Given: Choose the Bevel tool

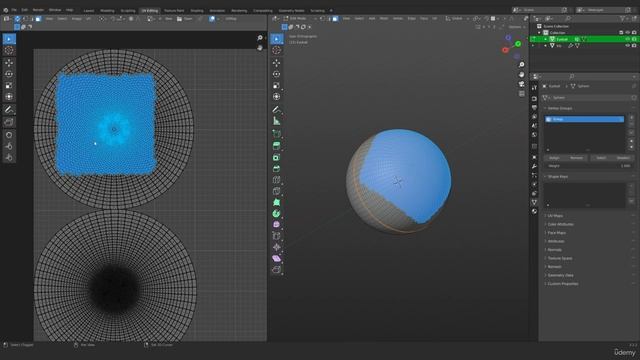Looking at the screenshot, I should 277,169.
